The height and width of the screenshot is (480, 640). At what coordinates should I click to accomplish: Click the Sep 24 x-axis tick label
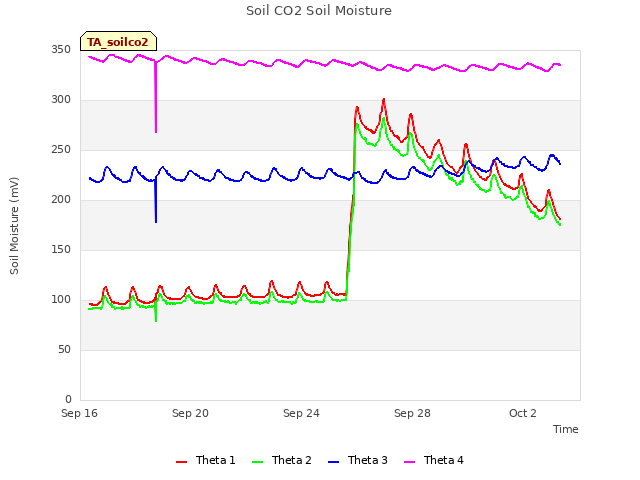point(301,413)
